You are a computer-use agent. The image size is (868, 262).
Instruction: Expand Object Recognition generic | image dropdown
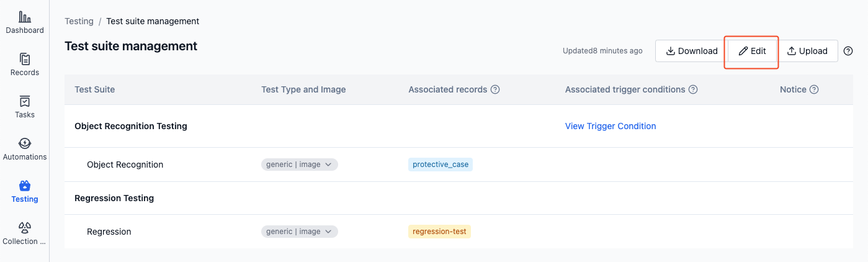tap(300, 165)
